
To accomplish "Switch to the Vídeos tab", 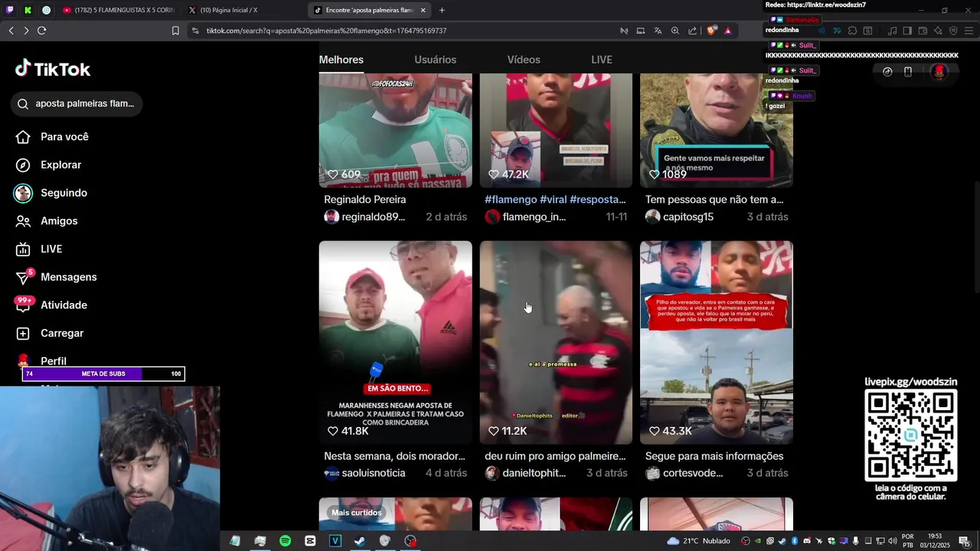I will pyautogui.click(x=524, y=60).
